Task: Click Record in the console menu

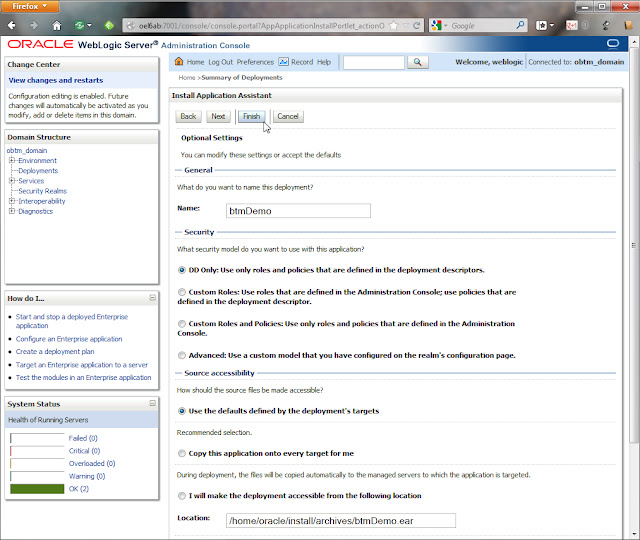Action: click(302, 62)
